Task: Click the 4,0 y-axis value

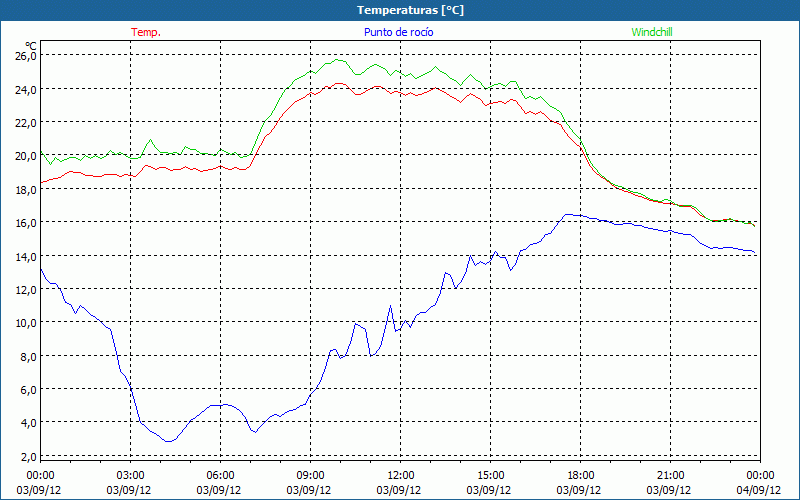Action: tap(29, 423)
